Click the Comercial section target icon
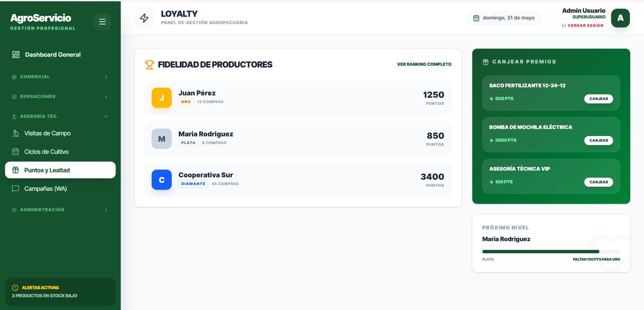 (14, 77)
